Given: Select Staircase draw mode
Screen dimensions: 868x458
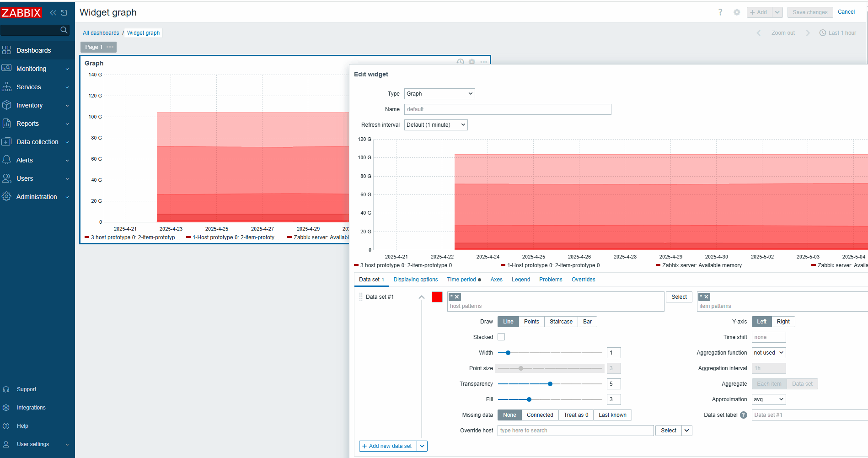Looking at the screenshot, I should (561, 322).
